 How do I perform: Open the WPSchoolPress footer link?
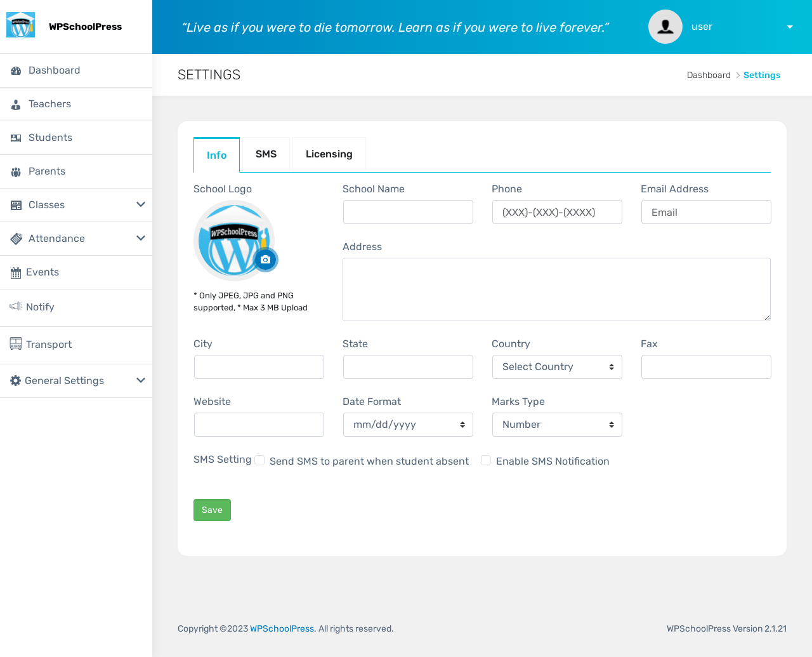coord(282,628)
